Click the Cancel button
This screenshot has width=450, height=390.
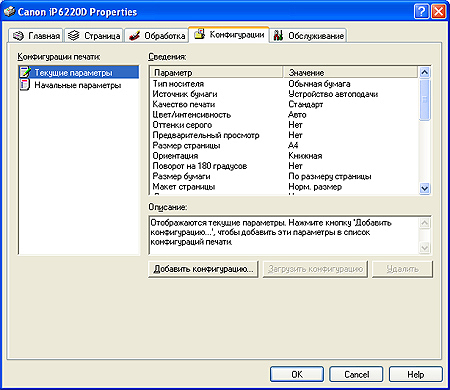[356, 374]
